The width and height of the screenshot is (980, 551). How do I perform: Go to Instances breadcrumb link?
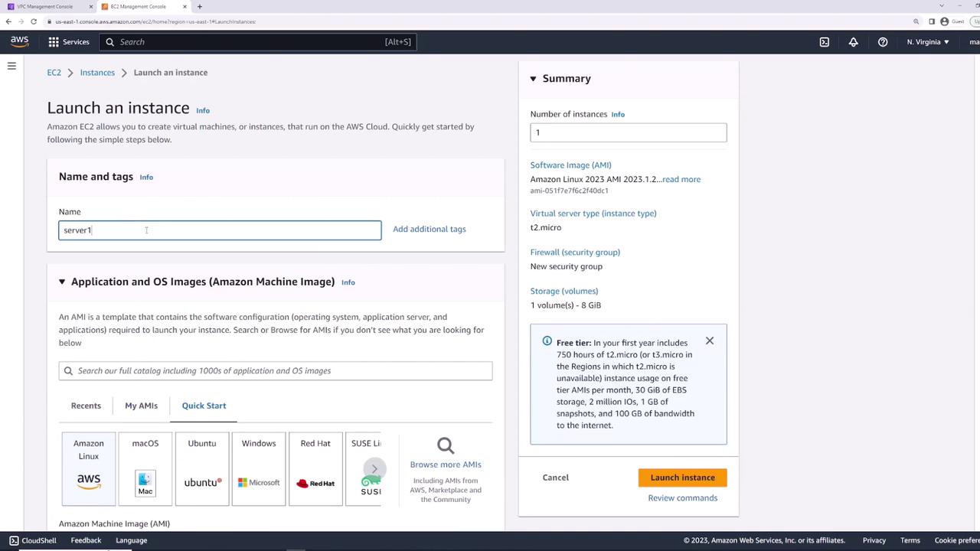point(97,73)
